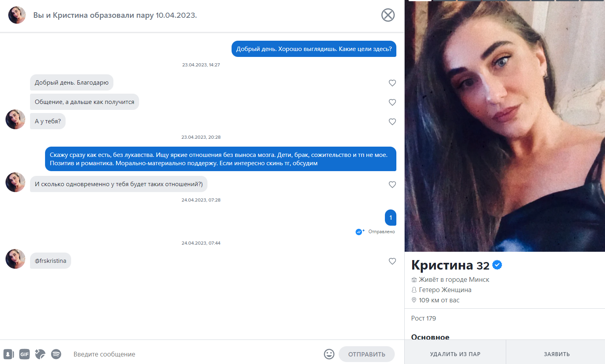Click the ОТПРАВИТЬ send button
Screen dimensions: 605x364
tap(366, 354)
